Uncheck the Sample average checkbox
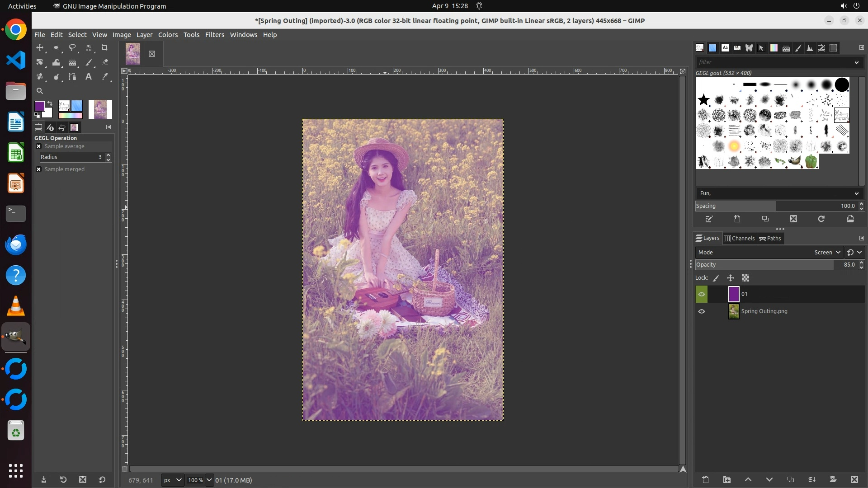The width and height of the screenshot is (868, 488). (39, 146)
